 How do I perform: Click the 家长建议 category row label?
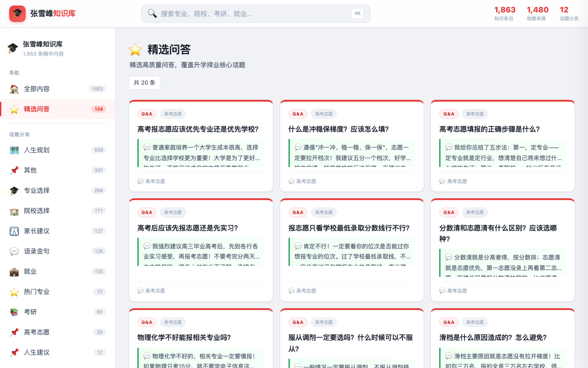pos(37,231)
